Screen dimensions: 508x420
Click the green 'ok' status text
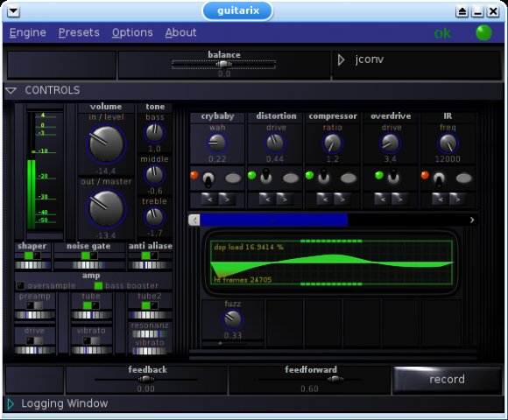tap(442, 33)
